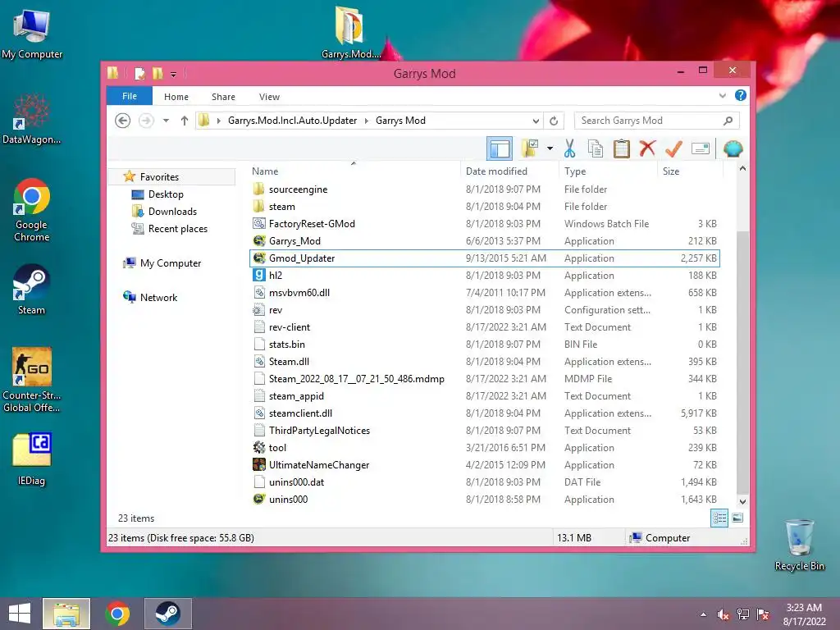Open the folder options dropdown arrow

[550, 148]
